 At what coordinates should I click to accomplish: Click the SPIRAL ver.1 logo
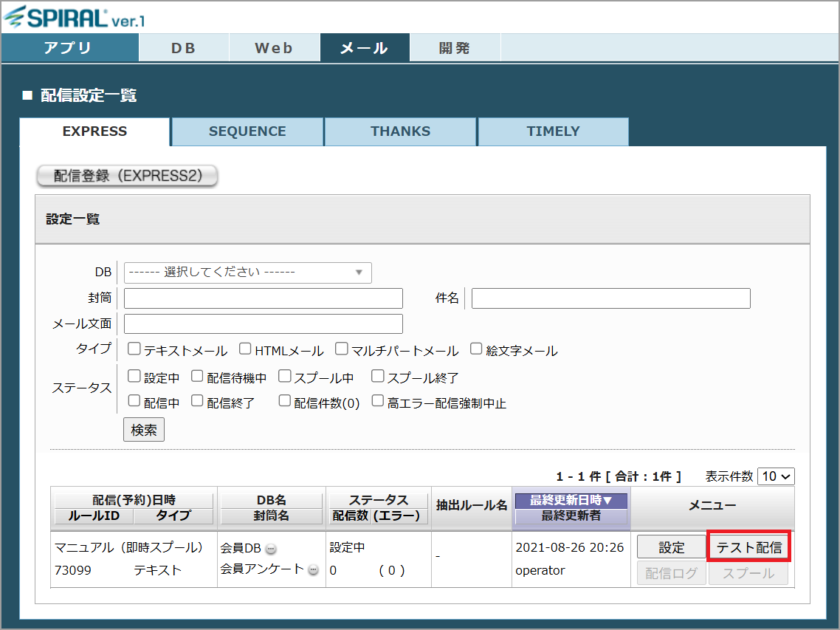[x=74, y=17]
